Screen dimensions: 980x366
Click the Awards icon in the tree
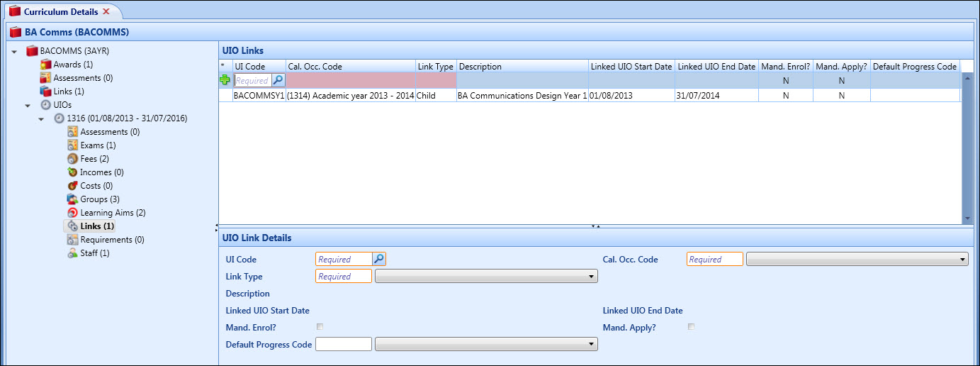[45, 65]
